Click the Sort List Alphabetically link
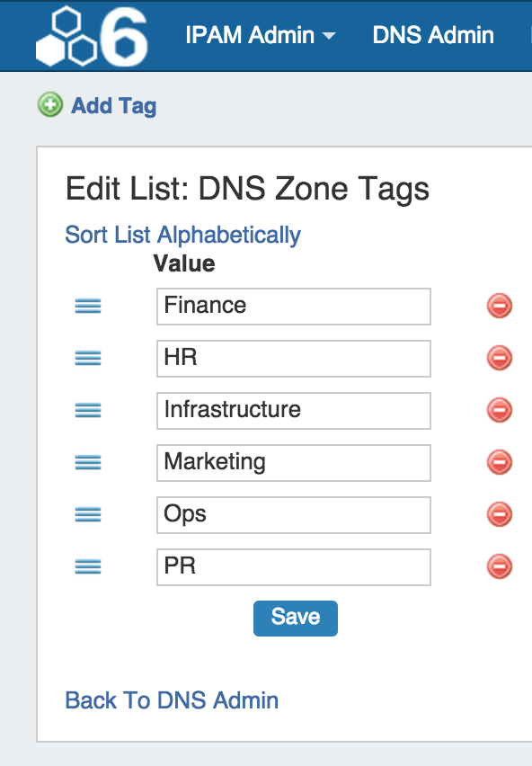Image resolution: width=532 pixels, height=766 pixels. click(183, 235)
